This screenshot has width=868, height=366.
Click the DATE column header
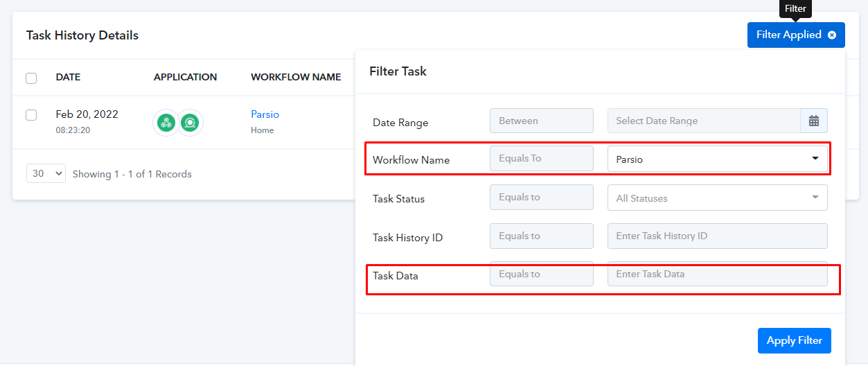[x=69, y=77]
